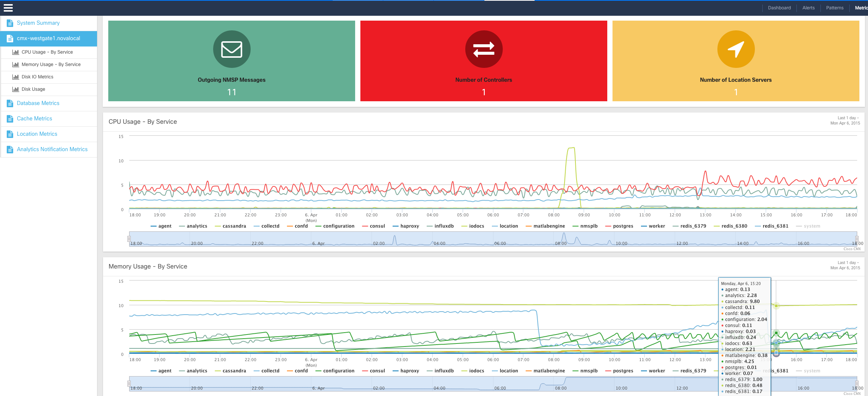This screenshot has width=868, height=396.
Task: Toggle cassandra series in CPU chart legend
Action: coord(234,226)
